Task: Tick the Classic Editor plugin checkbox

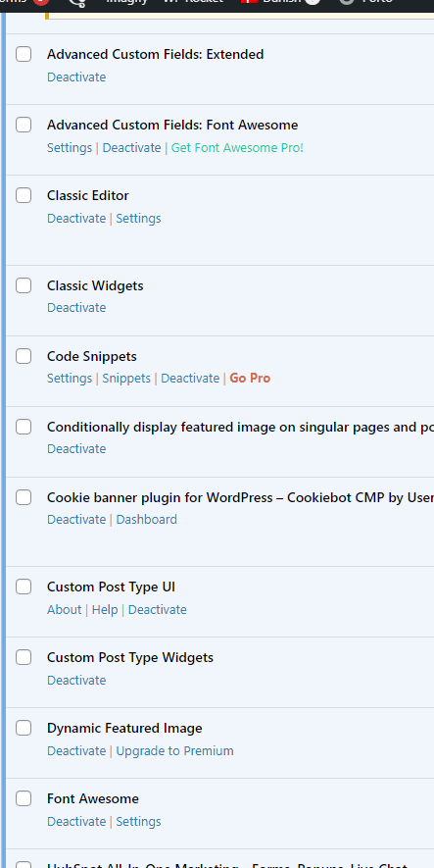Action: pos(24,195)
